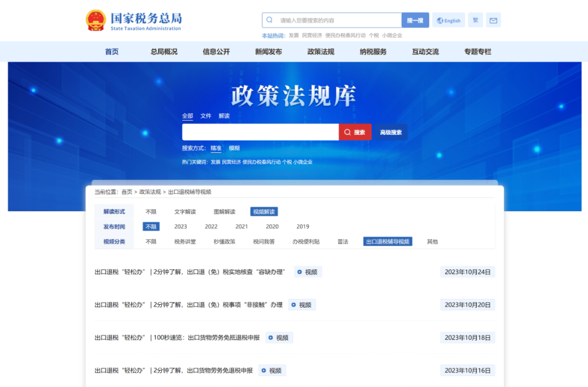The image size is (588, 387).
Task: Select the 全部 search scope tab
Action: coord(187,116)
